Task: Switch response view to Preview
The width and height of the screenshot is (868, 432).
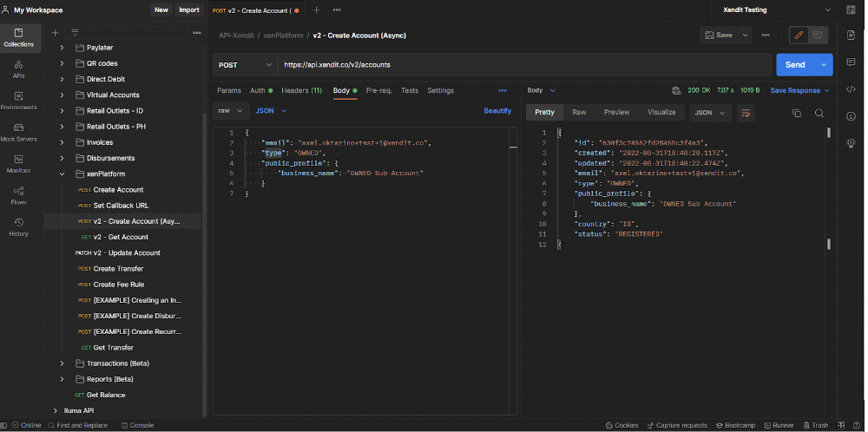Action: (616, 112)
